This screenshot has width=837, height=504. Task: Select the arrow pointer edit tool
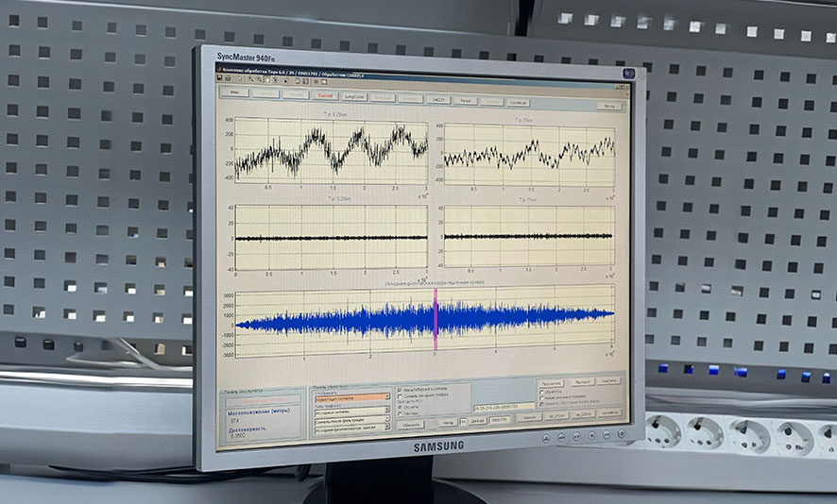coord(239,80)
